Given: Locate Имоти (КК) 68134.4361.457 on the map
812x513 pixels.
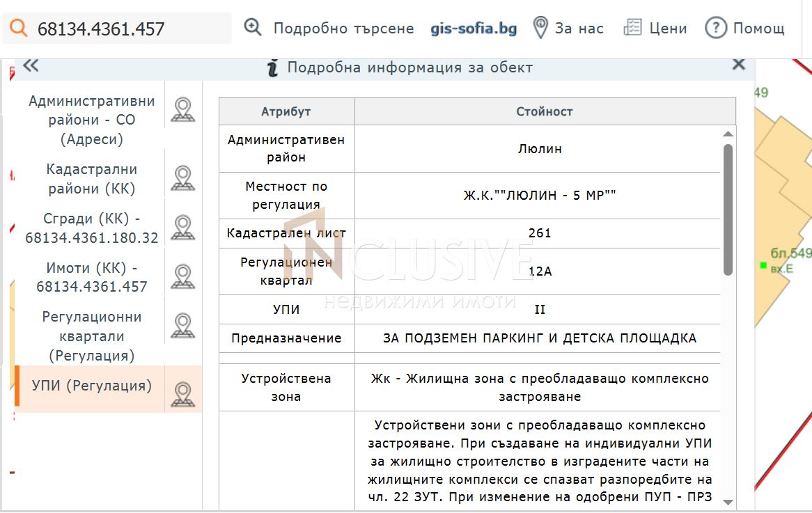Looking at the screenshot, I should [x=182, y=277].
